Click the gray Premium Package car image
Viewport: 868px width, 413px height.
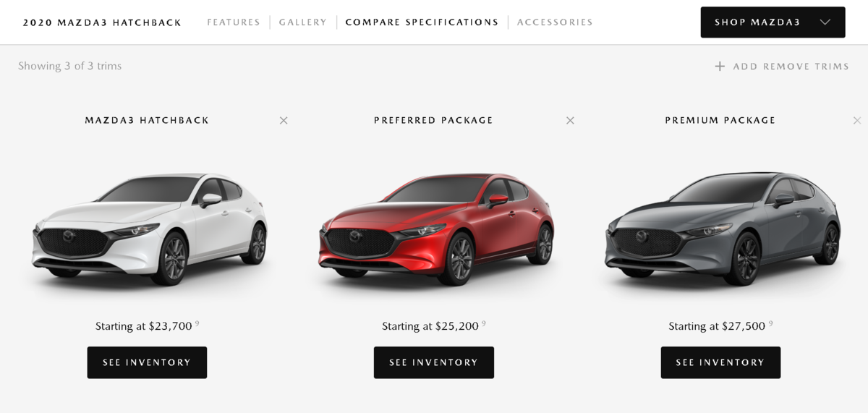(x=723, y=229)
